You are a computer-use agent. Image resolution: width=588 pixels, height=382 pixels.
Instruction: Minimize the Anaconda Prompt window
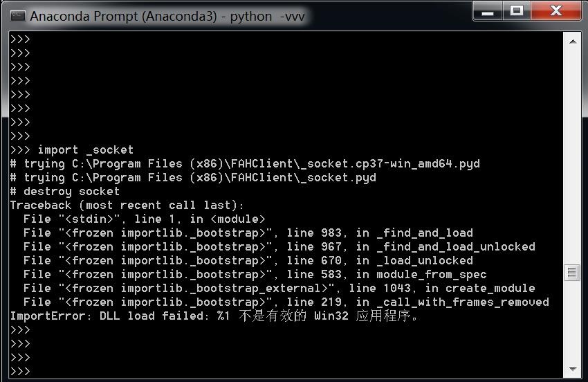click(488, 11)
